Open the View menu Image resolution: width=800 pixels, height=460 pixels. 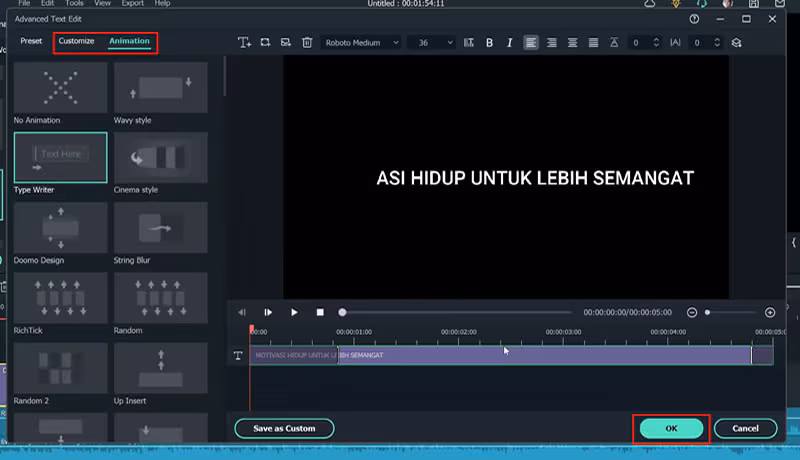point(102,3)
